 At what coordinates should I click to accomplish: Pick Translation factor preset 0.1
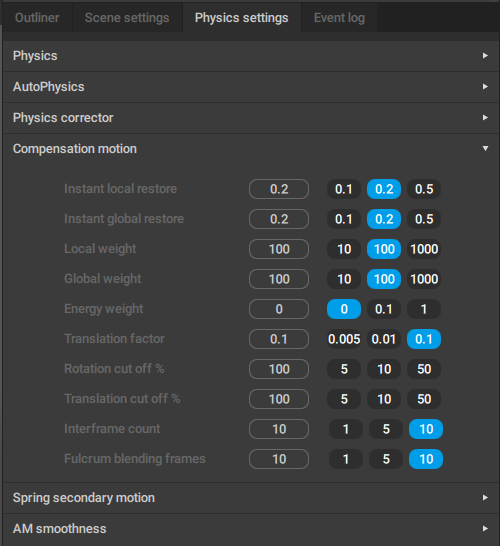point(424,339)
